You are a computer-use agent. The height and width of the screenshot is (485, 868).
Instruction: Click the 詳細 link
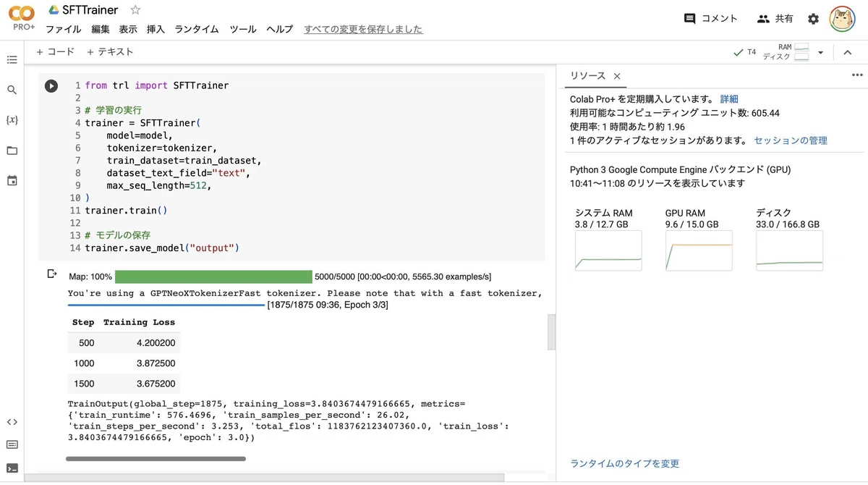point(729,99)
